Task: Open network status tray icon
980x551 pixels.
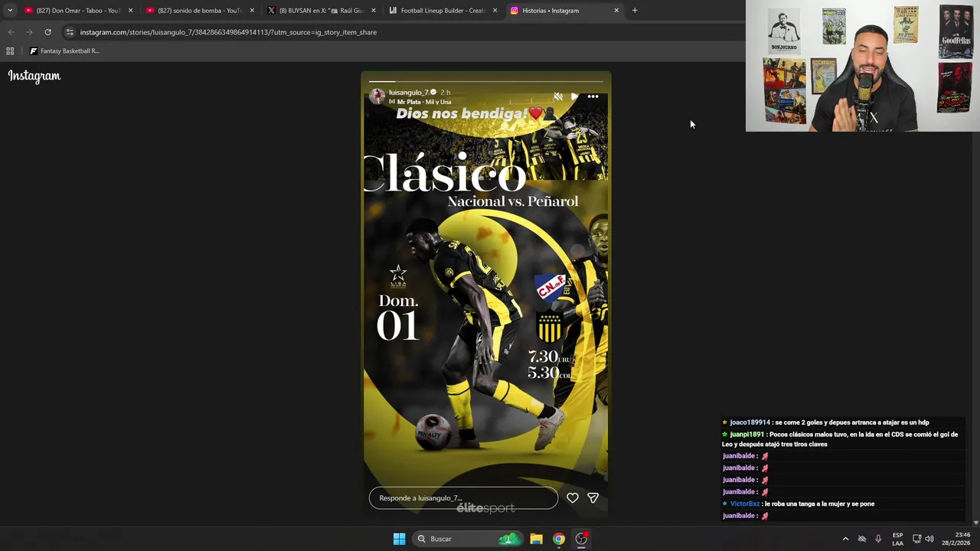Action: (916, 539)
